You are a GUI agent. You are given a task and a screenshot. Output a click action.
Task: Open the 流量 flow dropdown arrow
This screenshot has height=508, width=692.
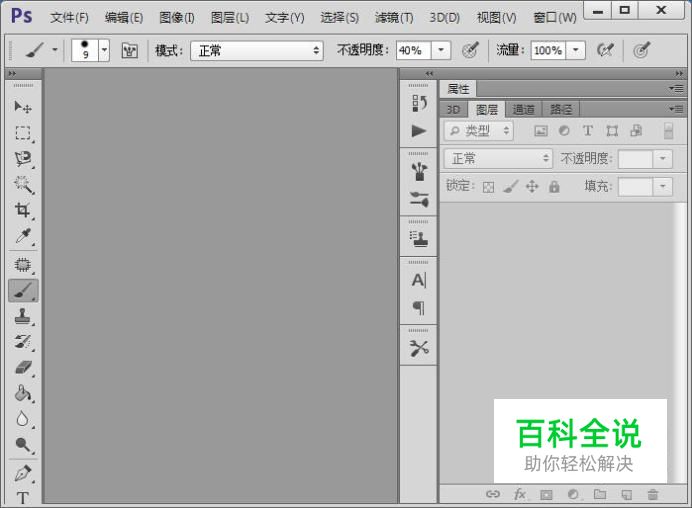pos(575,50)
